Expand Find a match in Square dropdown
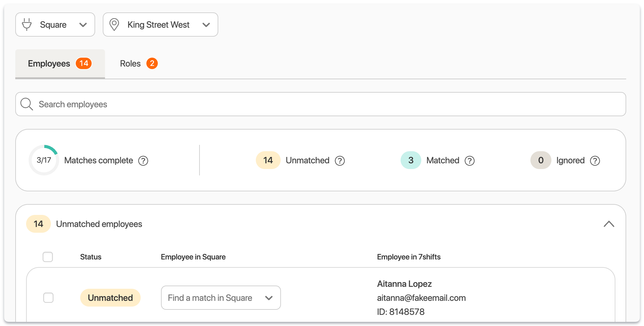 pos(221,298)
